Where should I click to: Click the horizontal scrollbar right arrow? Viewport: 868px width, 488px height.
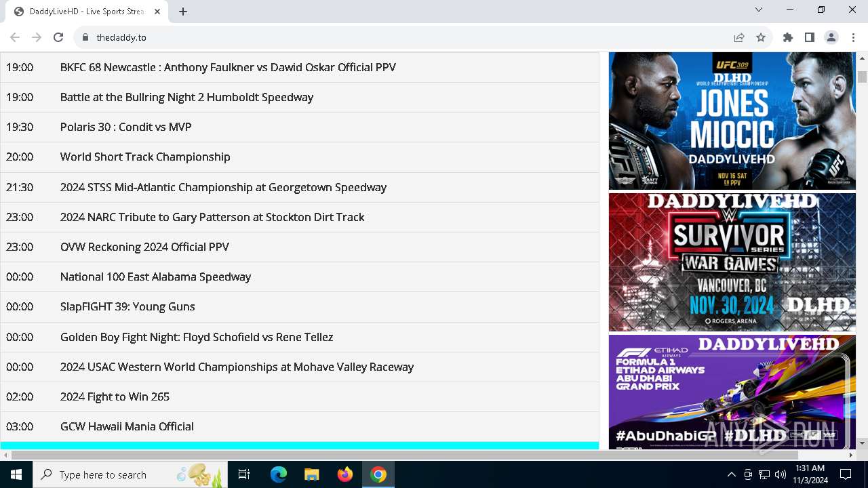click(851, 455)
